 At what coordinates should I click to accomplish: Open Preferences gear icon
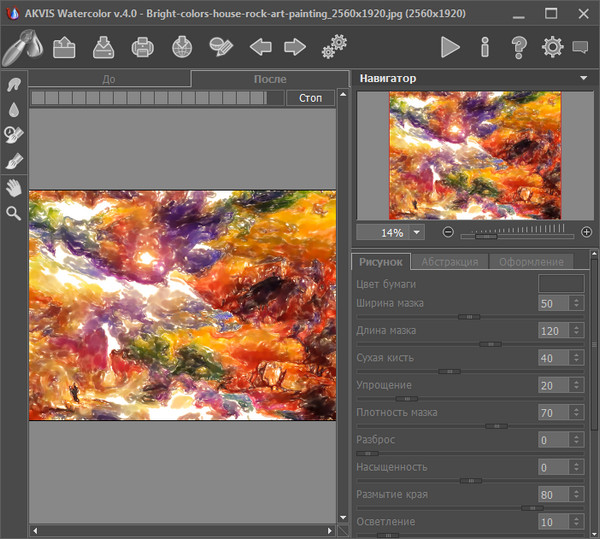tap(552, 47)
